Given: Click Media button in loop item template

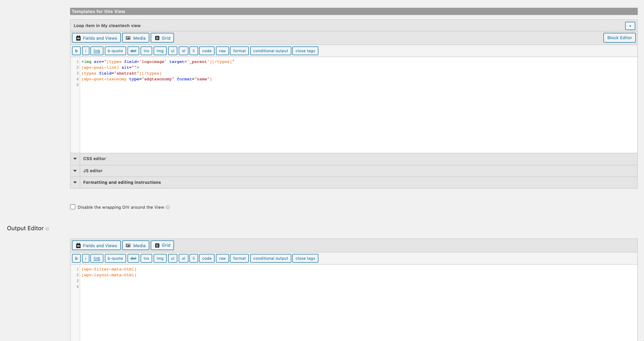Looking at the screenshot, I should click(x=136, y=38).
